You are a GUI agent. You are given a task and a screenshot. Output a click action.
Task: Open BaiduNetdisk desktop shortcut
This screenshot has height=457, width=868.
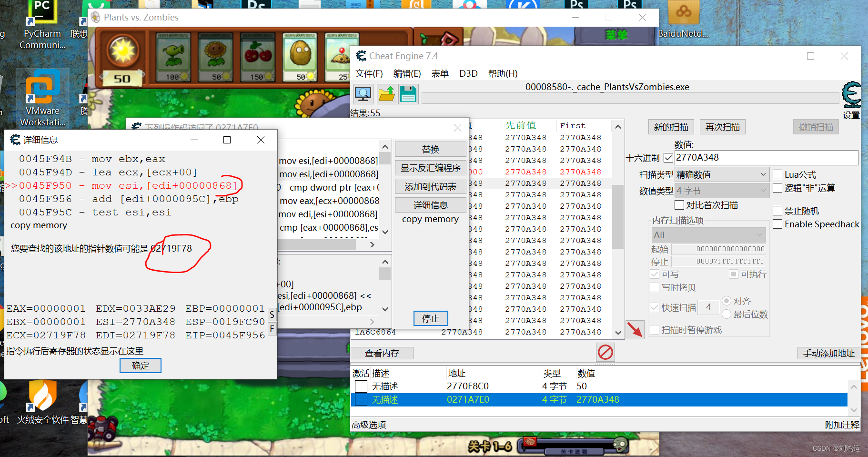tap(683, 20)
